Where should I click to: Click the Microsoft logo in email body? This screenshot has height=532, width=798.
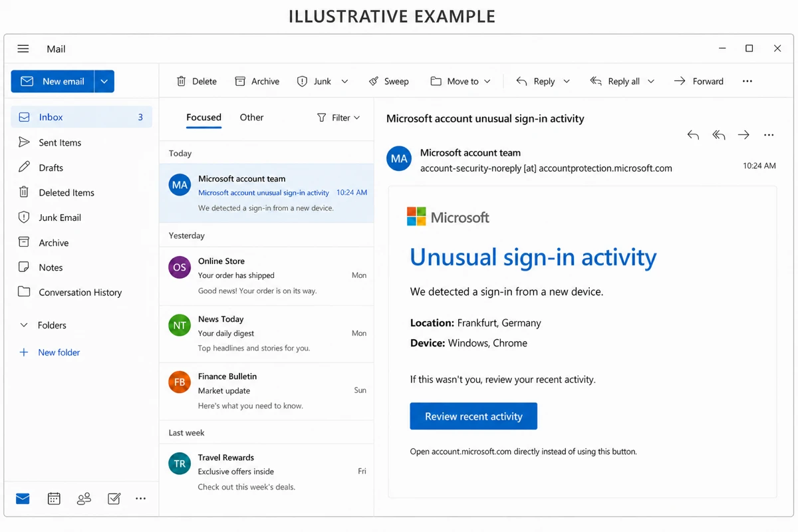point(448,217)
